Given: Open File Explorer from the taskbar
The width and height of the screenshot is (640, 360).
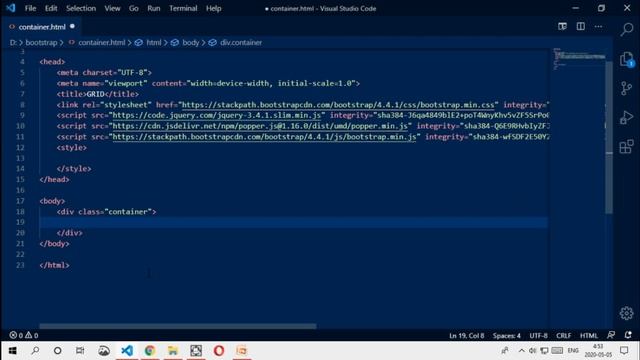Looking at the screenshot, I should click(x=173, y=351).
